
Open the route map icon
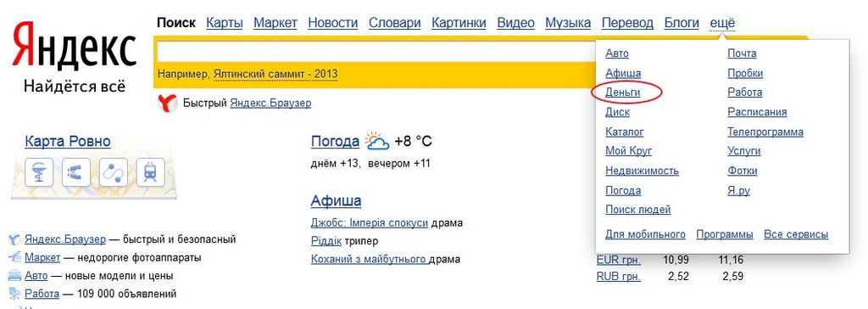point(114,172)
